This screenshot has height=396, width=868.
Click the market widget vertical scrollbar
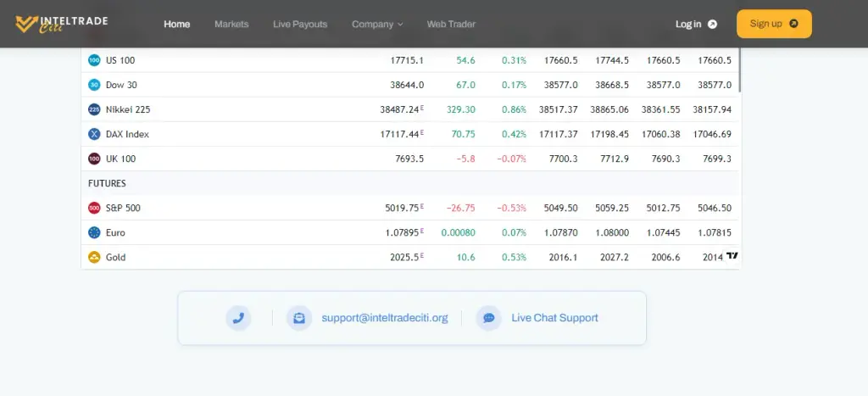pyautogui.click(x=739, y=70)
